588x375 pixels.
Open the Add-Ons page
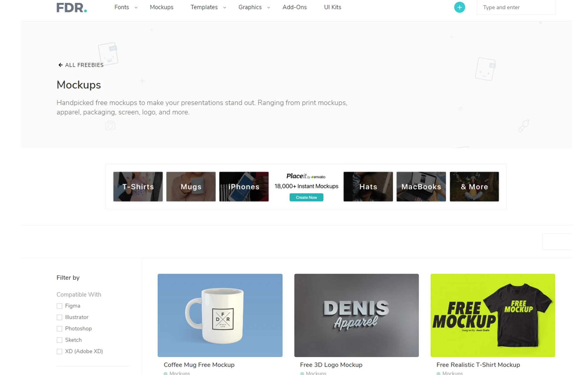(294, 7)
